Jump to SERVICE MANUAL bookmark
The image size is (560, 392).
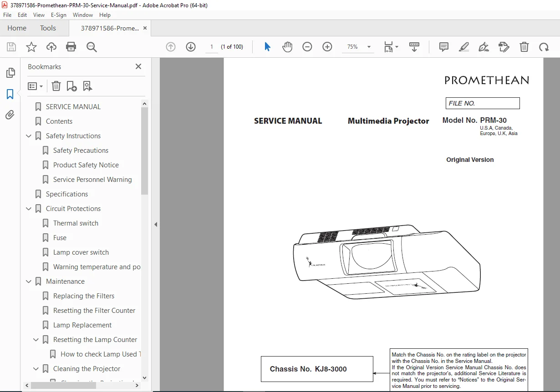(73, 107)
